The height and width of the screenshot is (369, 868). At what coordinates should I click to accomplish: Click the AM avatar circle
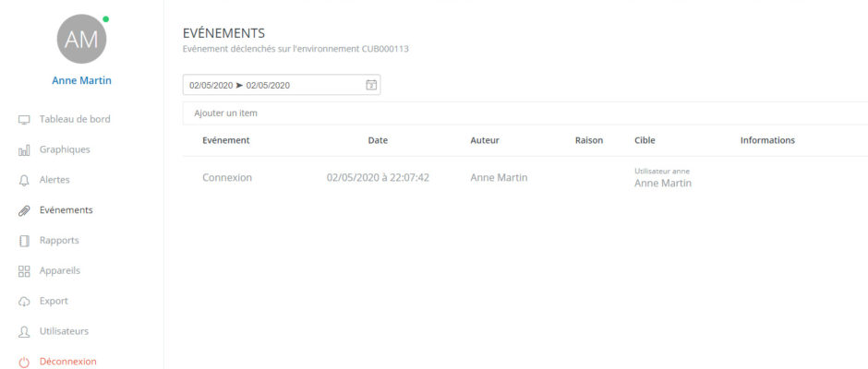(x=81, y=39)
